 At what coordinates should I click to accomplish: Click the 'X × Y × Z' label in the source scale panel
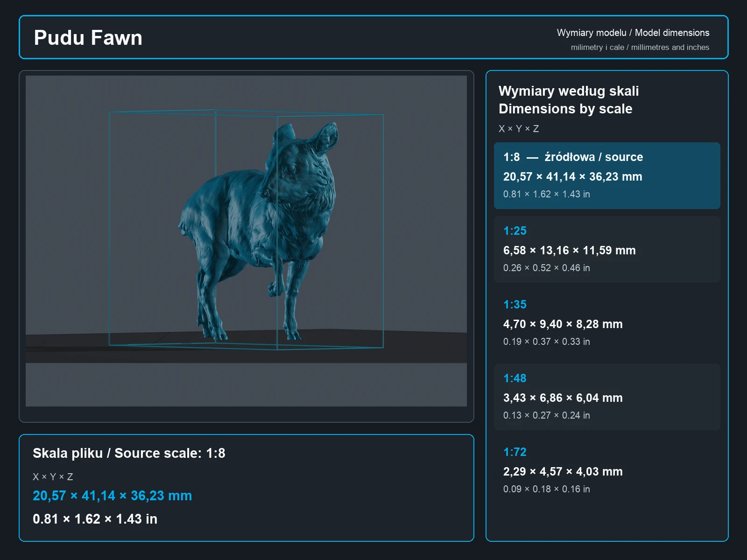point(53,477)
